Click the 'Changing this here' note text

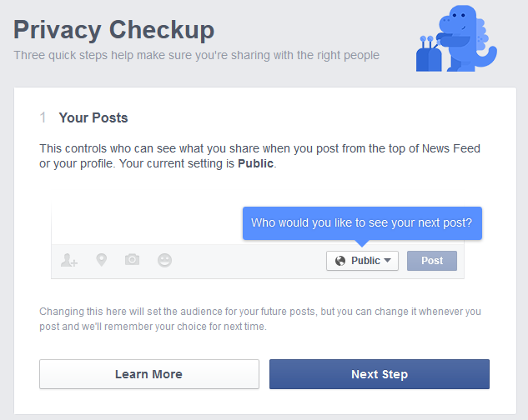260,318
